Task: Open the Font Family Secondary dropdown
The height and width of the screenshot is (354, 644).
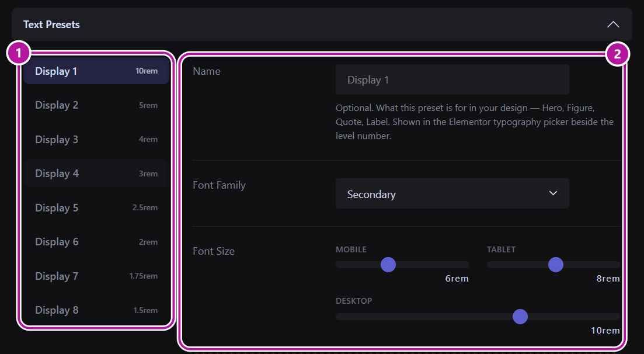Action: pos(452,193)
